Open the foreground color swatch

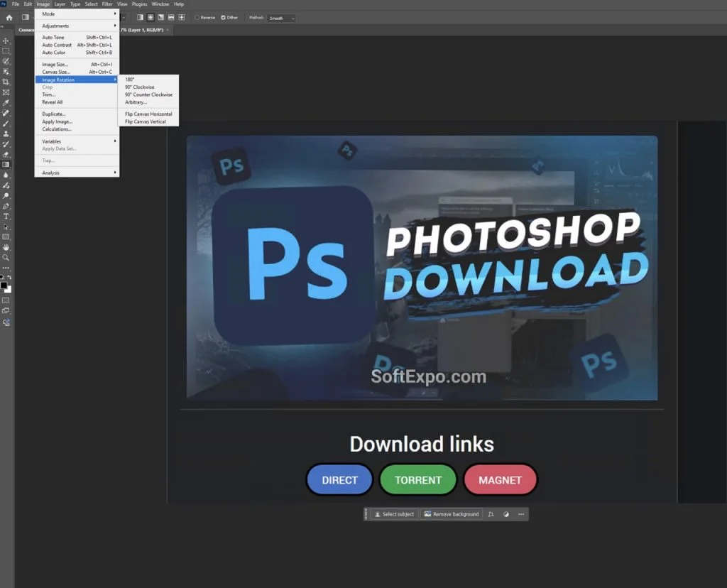[6, 287]
